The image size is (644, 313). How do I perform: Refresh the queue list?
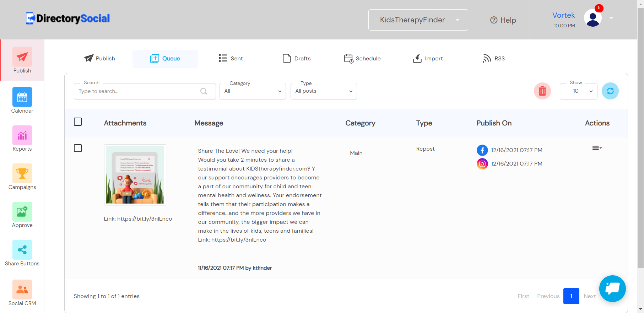point(610,91)
